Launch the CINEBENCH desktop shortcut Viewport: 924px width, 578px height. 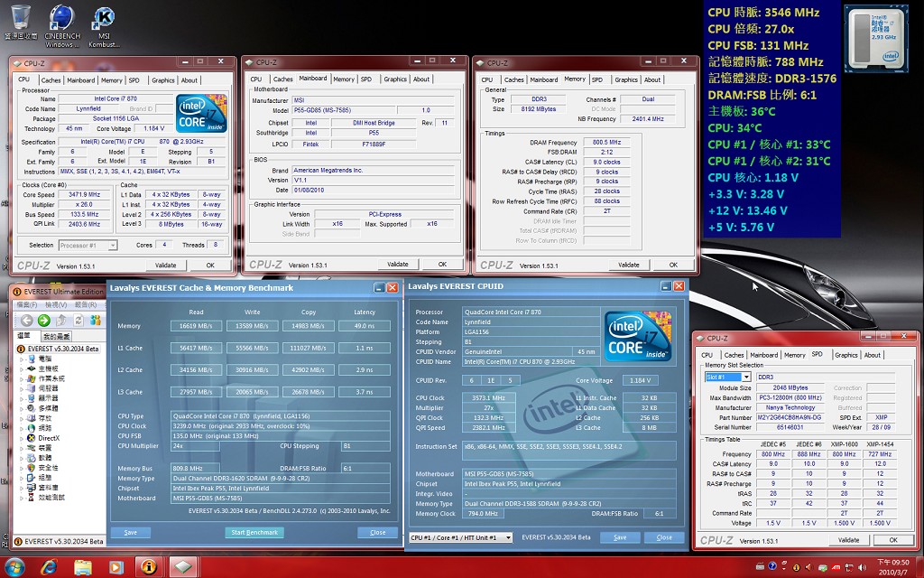pyautogui.click(x=62, y=25)
